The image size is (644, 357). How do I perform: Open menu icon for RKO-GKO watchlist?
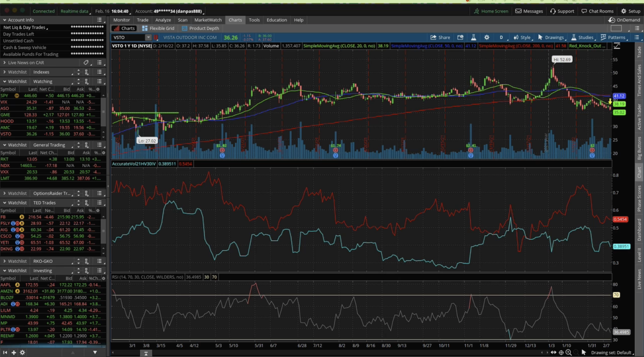(x=99, y=261)
